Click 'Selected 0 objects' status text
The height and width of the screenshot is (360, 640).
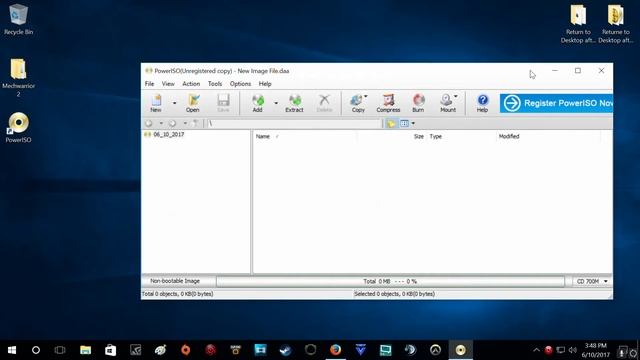pos(394,294)
